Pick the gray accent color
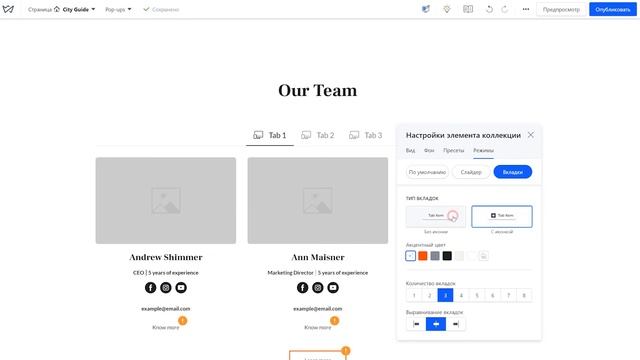The image size is (640, 360). point(435,256)
